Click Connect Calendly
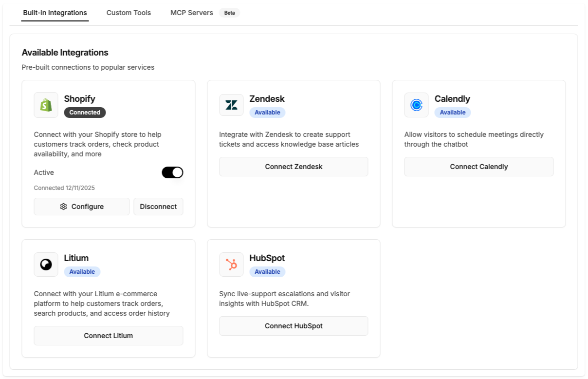Viewport: 588px width, 379px height. point(478,166)
